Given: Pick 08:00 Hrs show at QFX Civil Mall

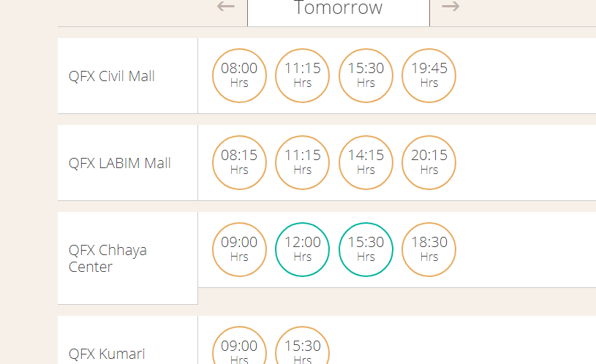Looking at the screenshot, I should [x=239, y=75].
